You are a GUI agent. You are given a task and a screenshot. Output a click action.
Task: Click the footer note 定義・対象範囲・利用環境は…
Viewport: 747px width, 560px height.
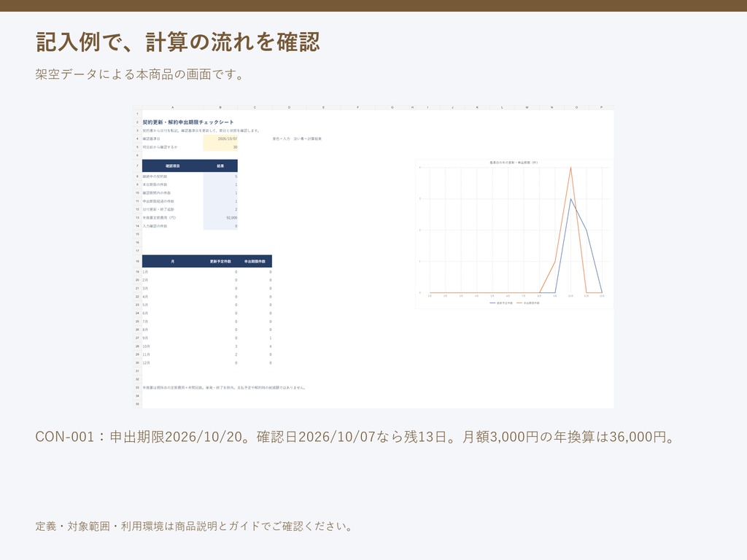pos(194,526)
